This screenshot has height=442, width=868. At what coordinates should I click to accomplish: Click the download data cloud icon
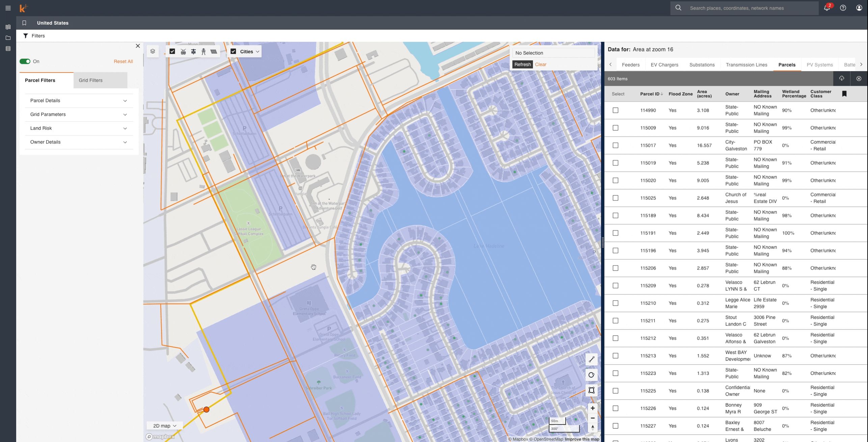(x=842, y=79)
